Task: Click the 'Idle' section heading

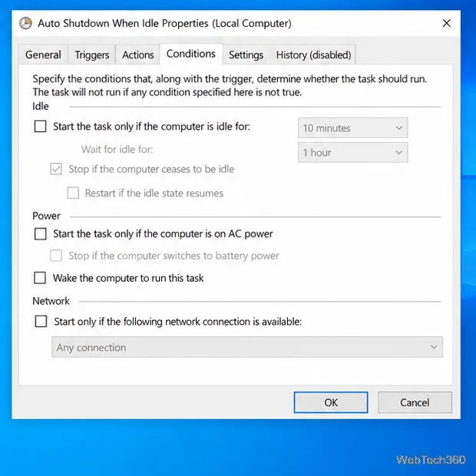Action: 41,106
